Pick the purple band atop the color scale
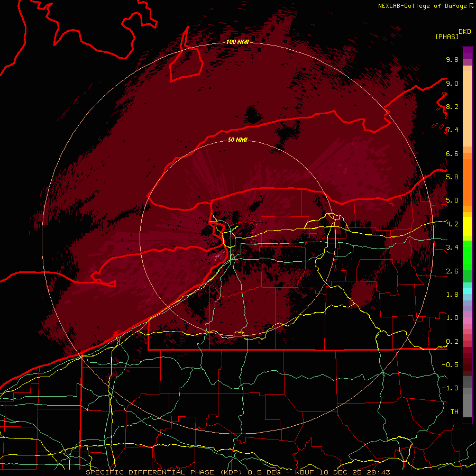The image size is (476, 476). coord(467,53)
